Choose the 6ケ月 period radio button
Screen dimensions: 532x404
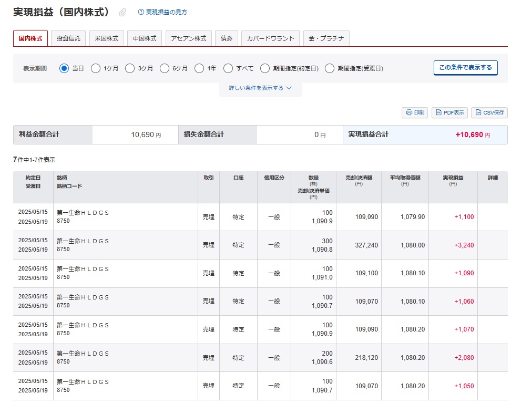(165, 68)
